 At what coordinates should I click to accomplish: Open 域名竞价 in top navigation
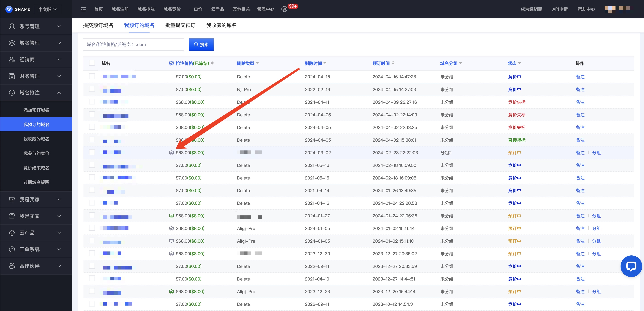tap(172, 9)
